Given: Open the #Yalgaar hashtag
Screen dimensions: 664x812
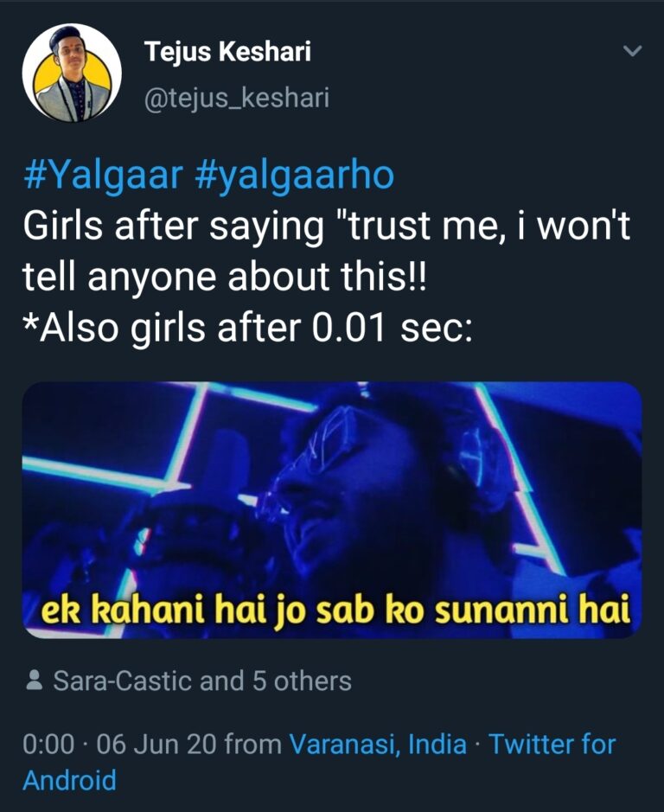Looking at the screenshot, I should pyautogui.click(x=103, y=176).
